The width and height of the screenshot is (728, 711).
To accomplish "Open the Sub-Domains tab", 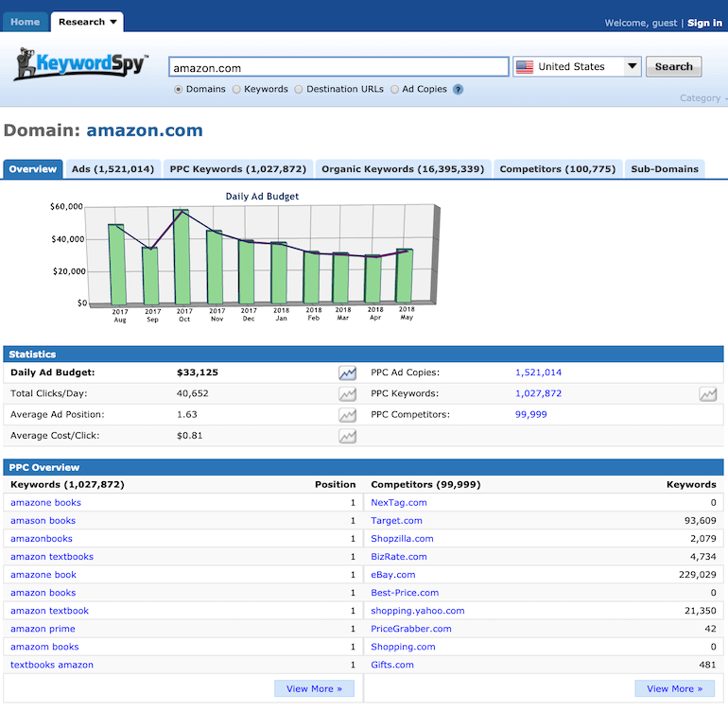I will click(x=665, y=169).
